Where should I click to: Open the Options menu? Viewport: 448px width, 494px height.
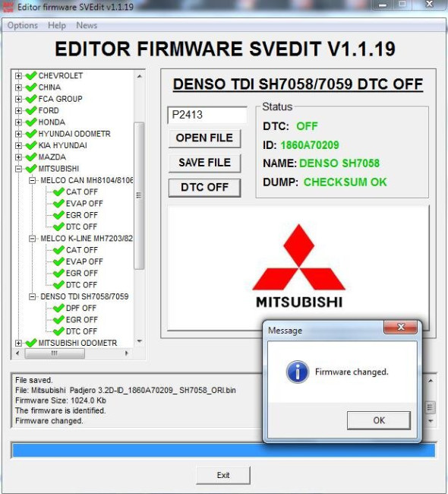click(x=22, y=25)
